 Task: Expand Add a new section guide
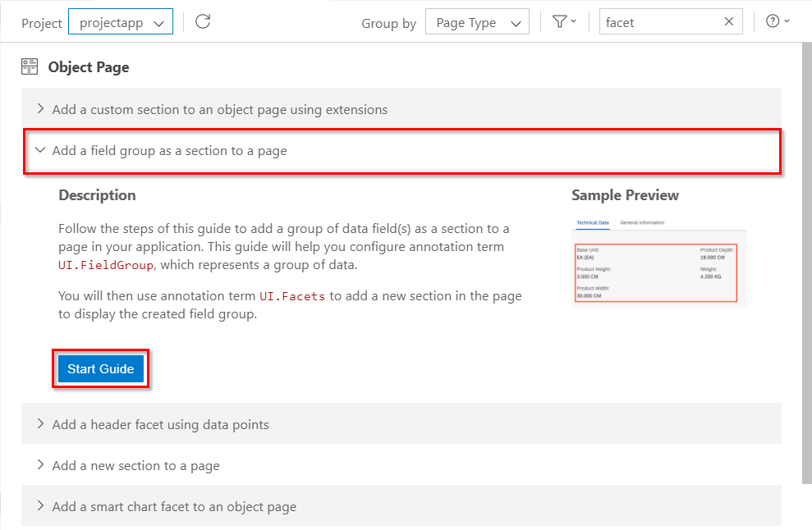pyautogui.click(x=135, y=465)
